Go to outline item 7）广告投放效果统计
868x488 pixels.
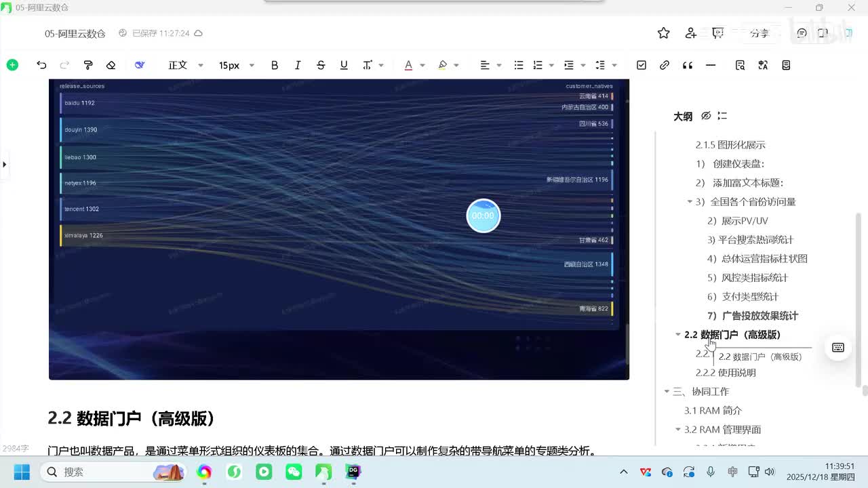click(753, 315)
